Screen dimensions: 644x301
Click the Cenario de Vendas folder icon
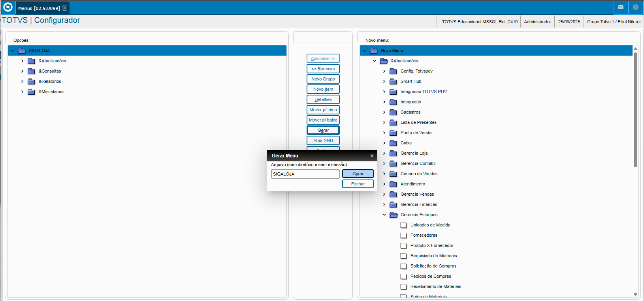tap(393, 174)
